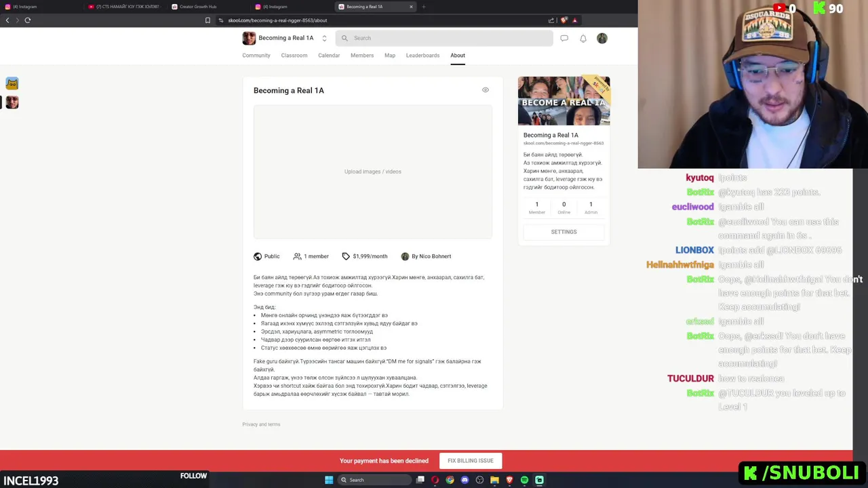This screenshot has height=488, width=868.
Task: Click the Upload images / videos area
Action: pyautogui.click(x=373, y=171)
